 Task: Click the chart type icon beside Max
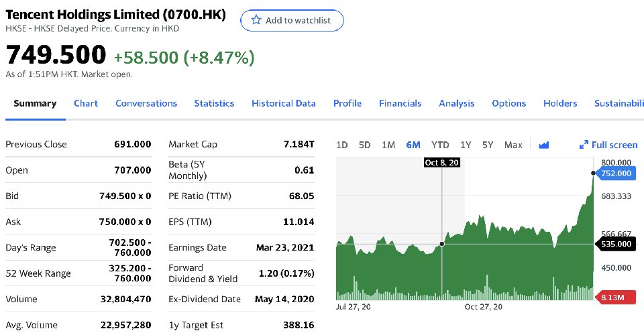click(544, 145)
